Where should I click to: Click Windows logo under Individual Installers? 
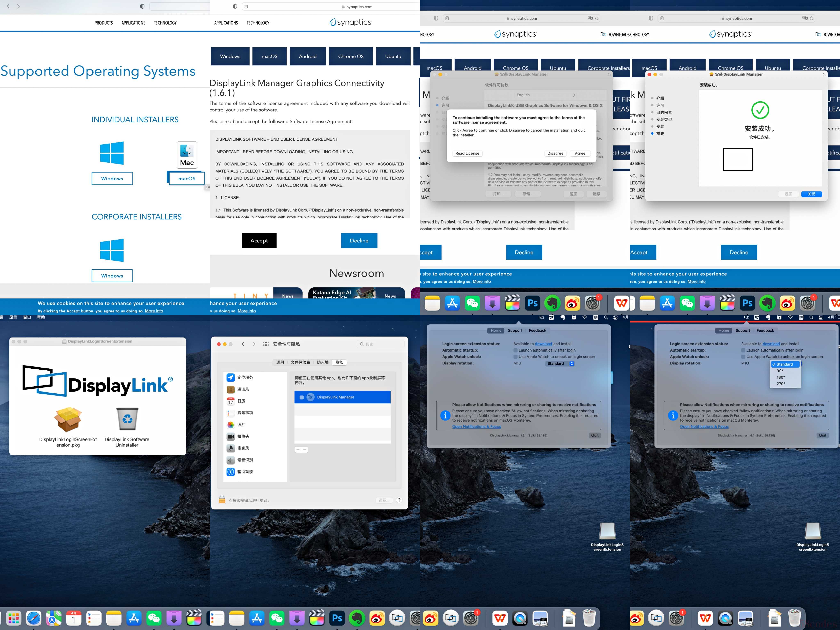112,153
